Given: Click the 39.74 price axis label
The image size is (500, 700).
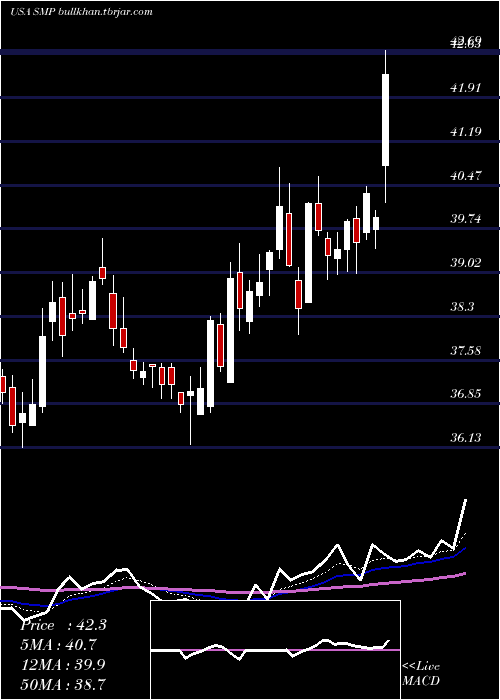Looking at the screenshot, I should [466, 219].
